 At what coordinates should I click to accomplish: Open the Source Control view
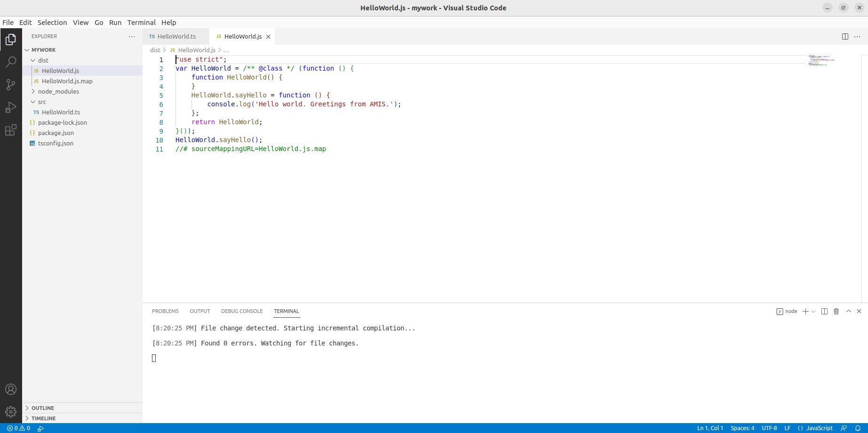pos(11,85)
